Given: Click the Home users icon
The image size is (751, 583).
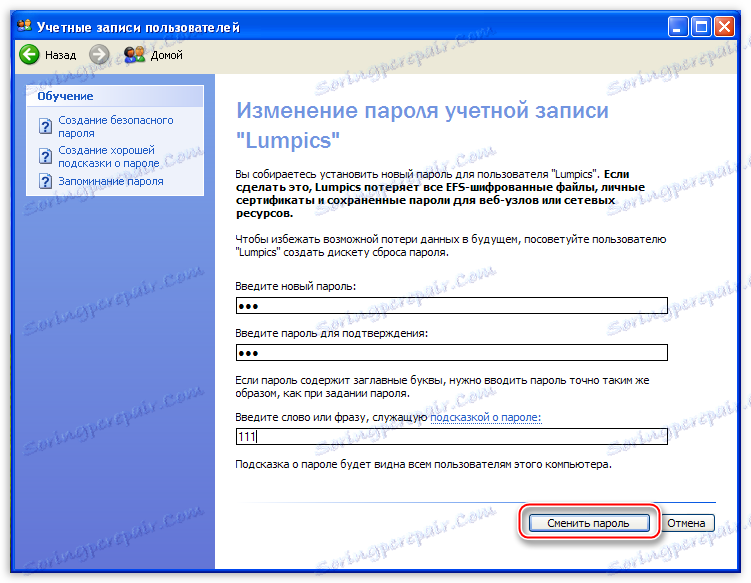Looking at the screenshot, I should click(x=134, y=55).
